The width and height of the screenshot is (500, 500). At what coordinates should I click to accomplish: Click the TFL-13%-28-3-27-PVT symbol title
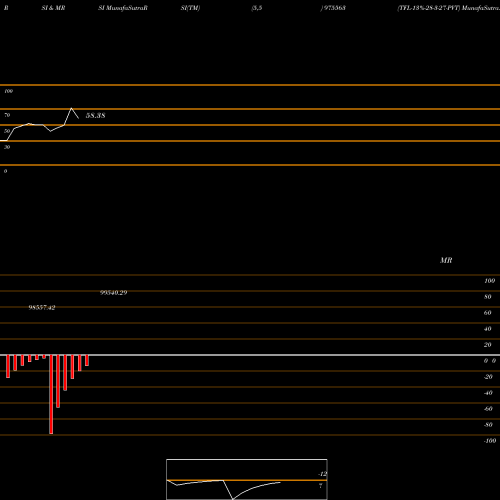429,8
